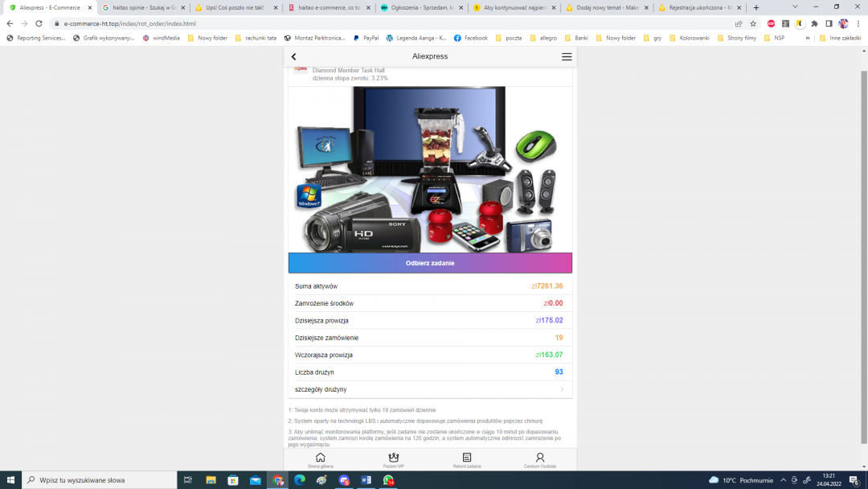Bookmark this page with star icon
868x489 pixels.
(x=753, y=24)
